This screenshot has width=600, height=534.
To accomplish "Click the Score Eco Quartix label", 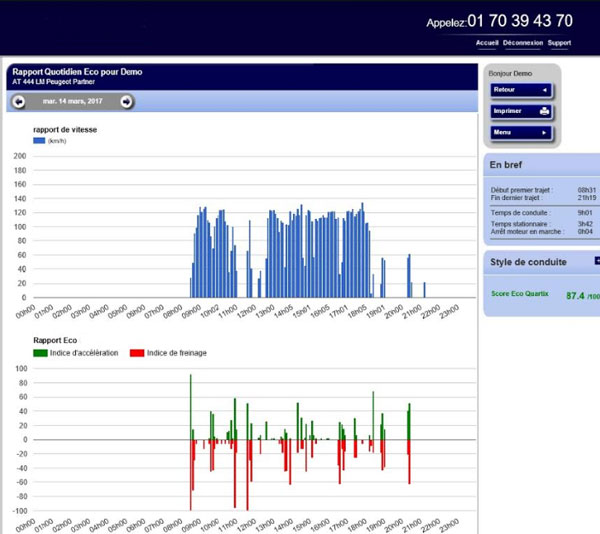I will (x=520, y=294).
